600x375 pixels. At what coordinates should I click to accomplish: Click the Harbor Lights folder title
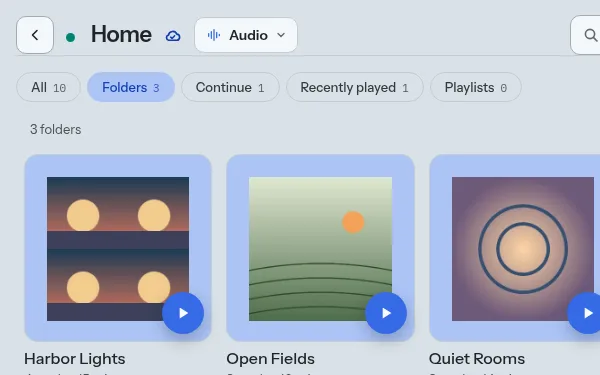tap(75, 359)
